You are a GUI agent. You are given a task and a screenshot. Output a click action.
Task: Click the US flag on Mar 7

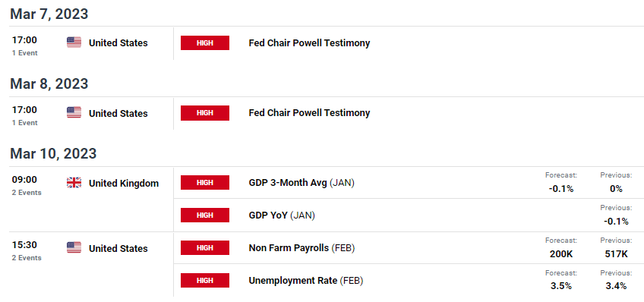pos(74,42)
